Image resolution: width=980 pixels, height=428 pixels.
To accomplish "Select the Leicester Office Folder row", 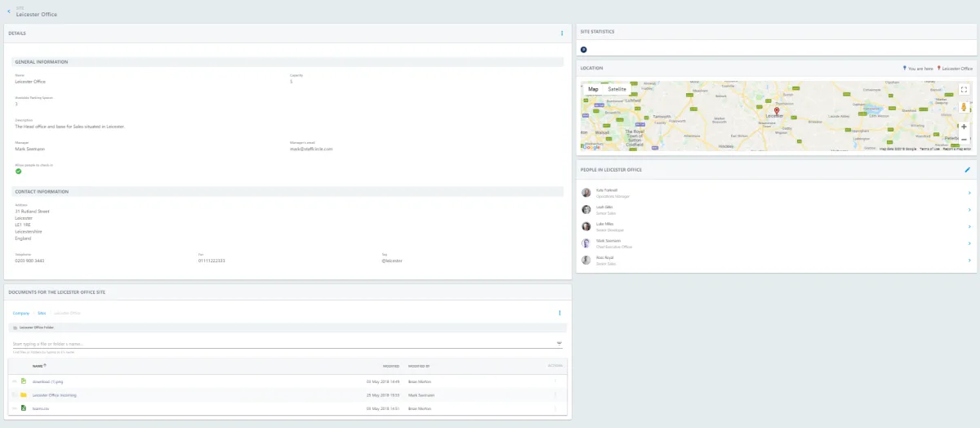I will tap(286, 327).
